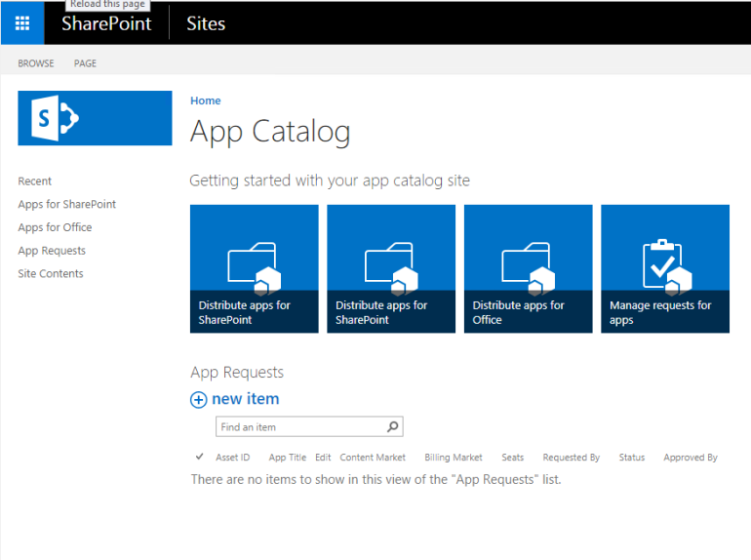The width and height of the screenshot is (751, 560).
Task: Go to App Requests in sidebar
Action: (x=52, y=251)
